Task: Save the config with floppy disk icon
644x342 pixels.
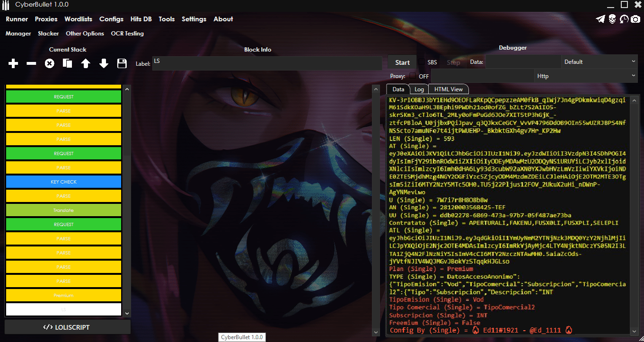Action: point(122,63)
